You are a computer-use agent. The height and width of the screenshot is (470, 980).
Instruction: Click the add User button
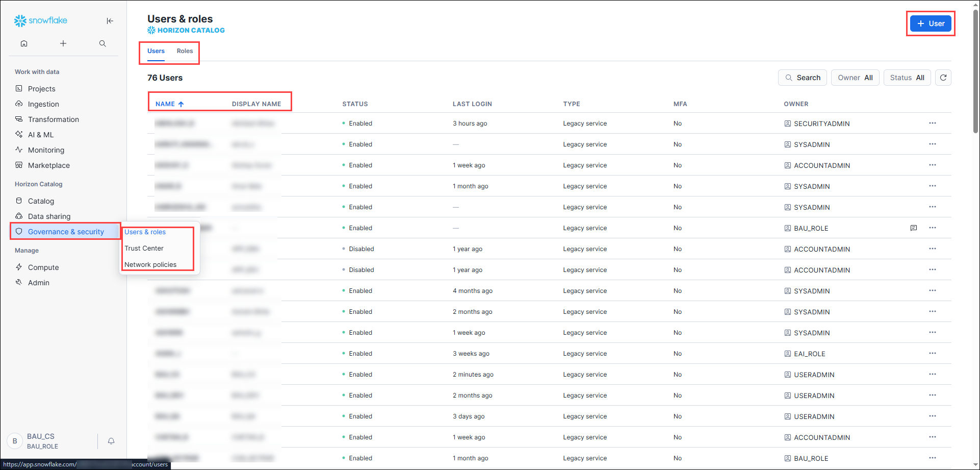point(931,23)
